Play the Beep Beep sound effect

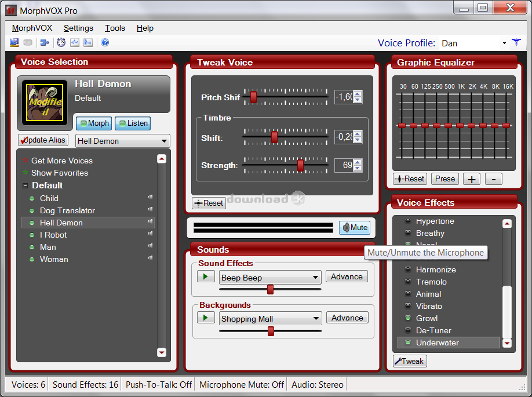pos(206,276)
